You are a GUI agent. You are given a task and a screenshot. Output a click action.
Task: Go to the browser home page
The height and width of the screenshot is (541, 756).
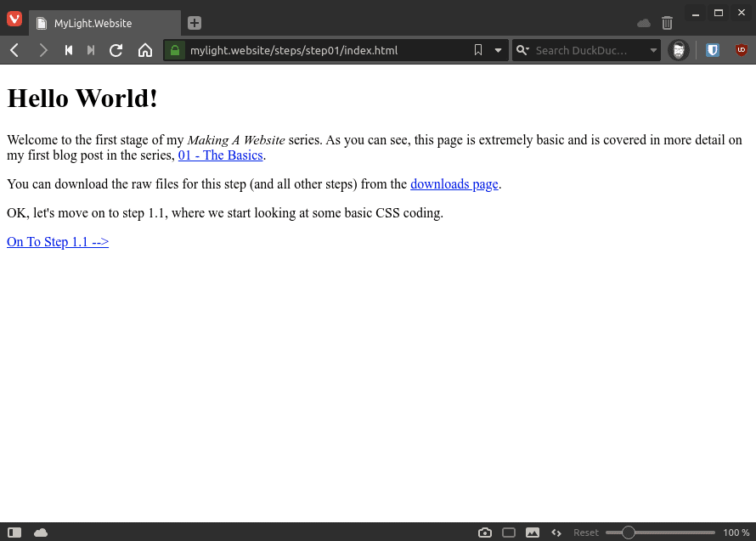pyautogui.click(x=144, y=50)
